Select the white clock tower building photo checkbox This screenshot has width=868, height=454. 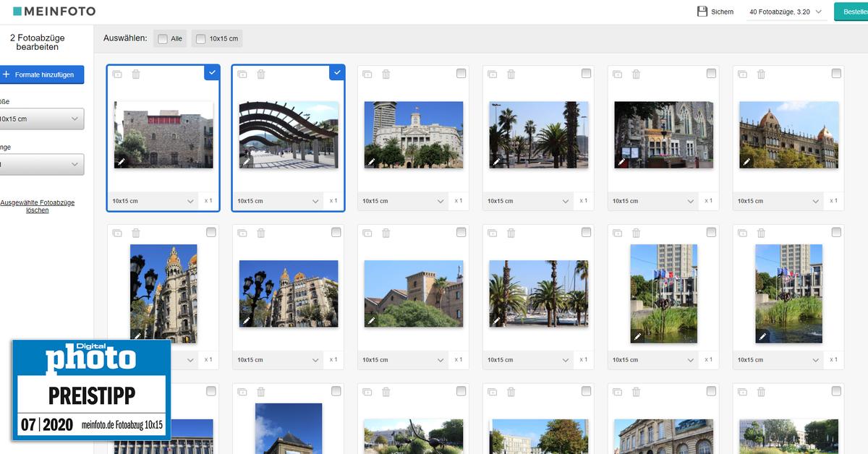[461, 73]
